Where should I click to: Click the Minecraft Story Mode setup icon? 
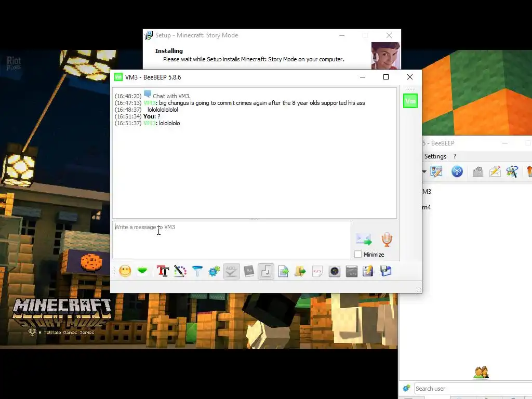pyautogui.click(x=149, y=35)
